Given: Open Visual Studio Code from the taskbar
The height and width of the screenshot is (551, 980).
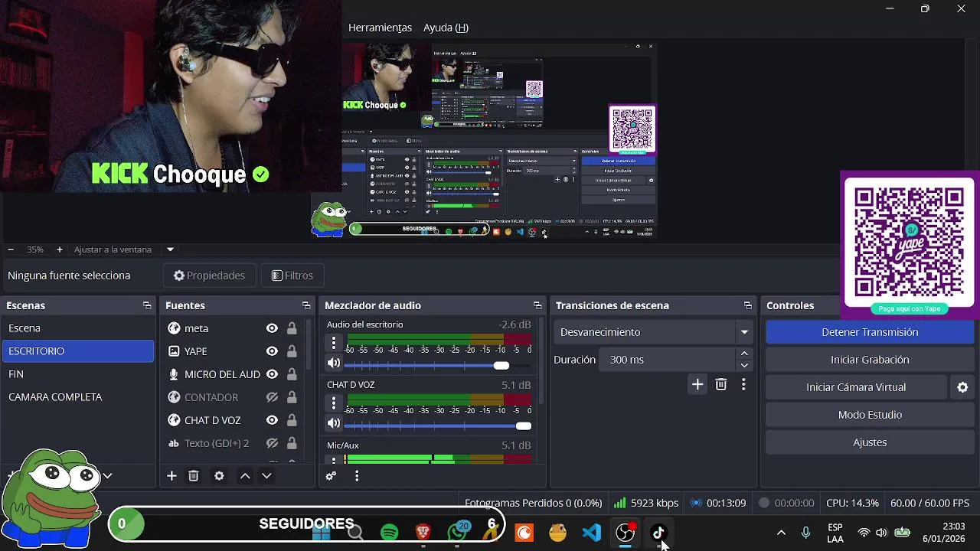Looking at the screenshot, I should coord(591,532).
